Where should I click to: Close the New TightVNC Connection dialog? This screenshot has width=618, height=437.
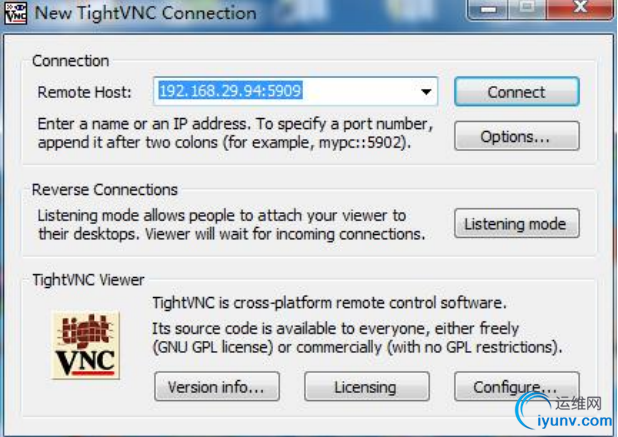coord(580,9)
